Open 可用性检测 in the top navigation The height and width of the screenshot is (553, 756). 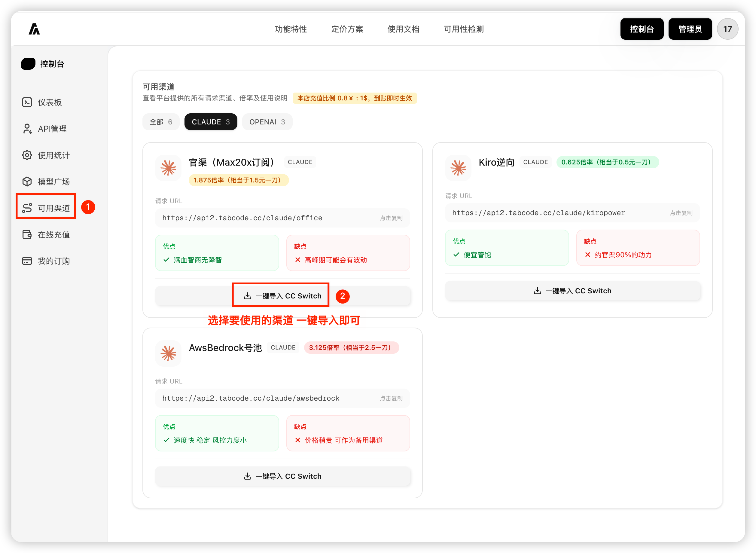[x=464, y=29]
